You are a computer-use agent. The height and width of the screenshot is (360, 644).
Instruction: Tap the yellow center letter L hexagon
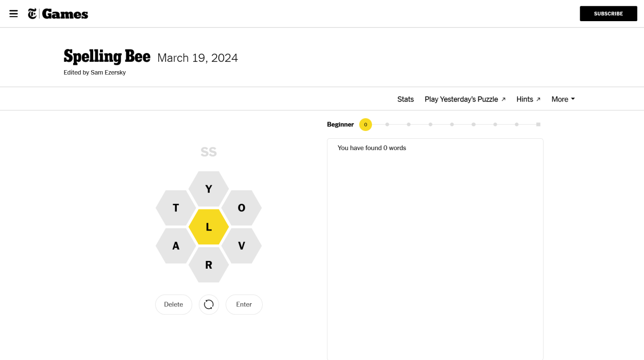(209, 227)
